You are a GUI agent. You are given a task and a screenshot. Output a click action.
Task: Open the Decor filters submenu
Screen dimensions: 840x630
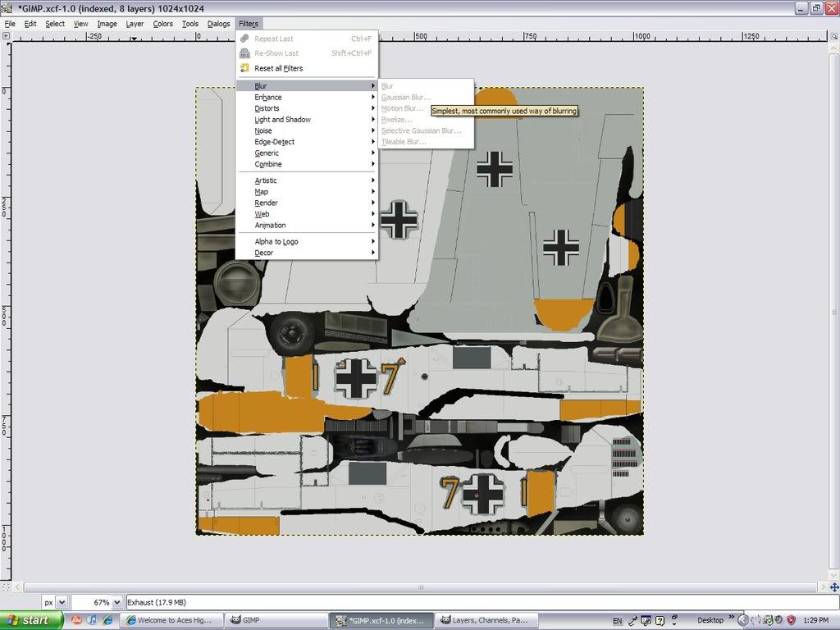click(307, 253)
